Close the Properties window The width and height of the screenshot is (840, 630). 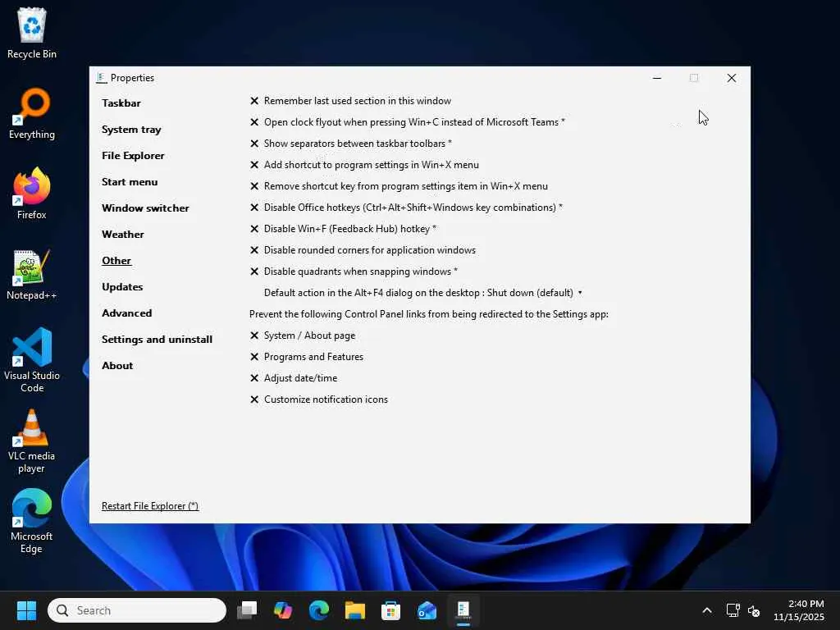coord(731,78)
